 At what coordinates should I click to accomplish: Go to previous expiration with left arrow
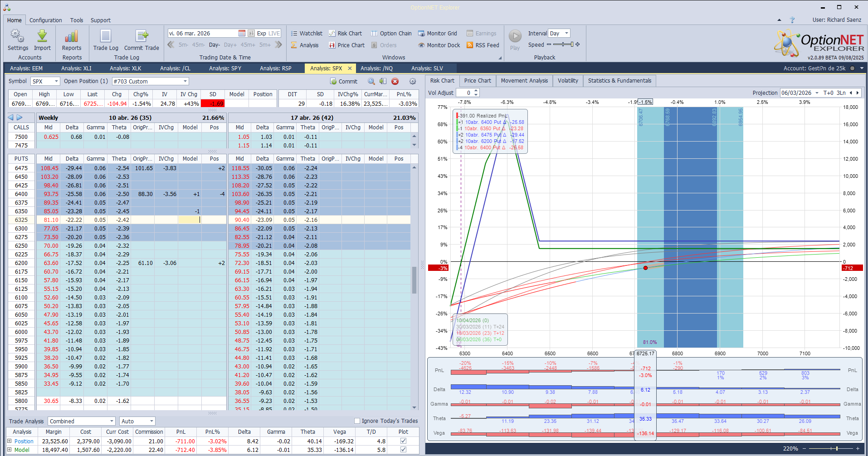pos(11,118)
